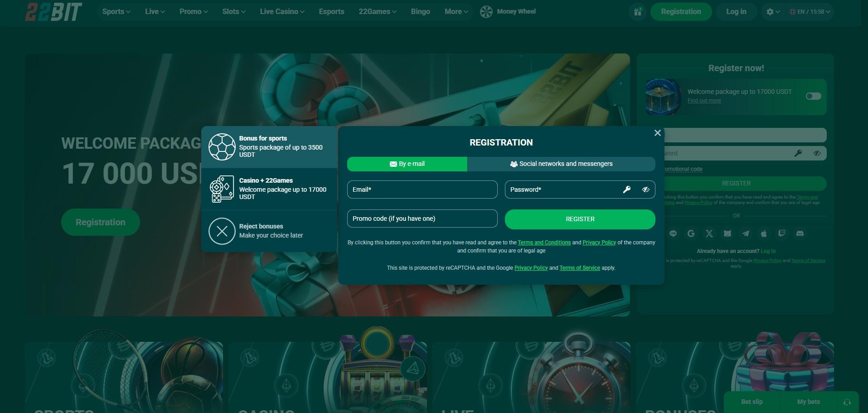
Task: Click the 22BIT logo
Action: click(x=53, y=12)
